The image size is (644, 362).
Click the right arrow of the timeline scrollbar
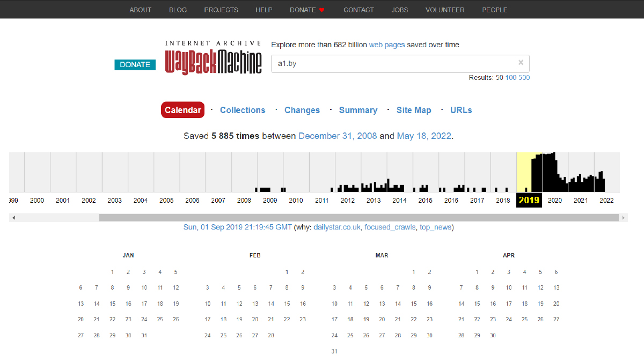(x=623, y=218)
